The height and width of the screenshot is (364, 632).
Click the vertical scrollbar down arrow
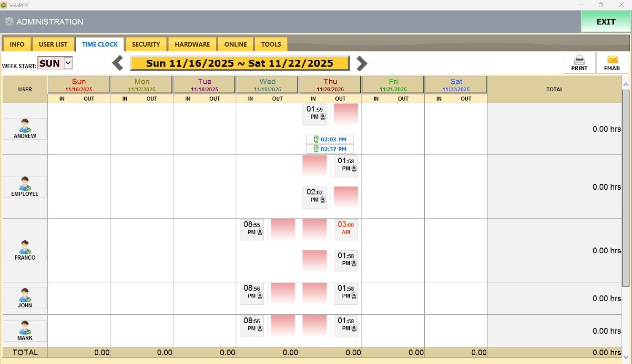[x=626, y=357]
